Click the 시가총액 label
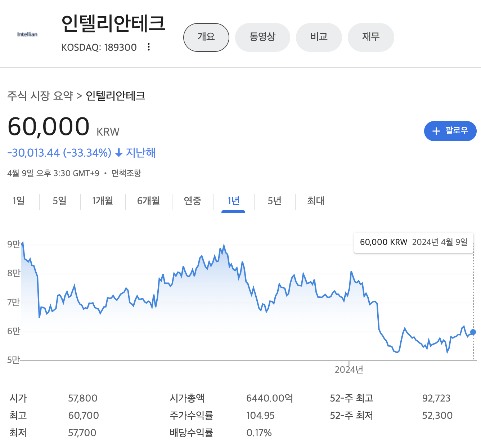The width and height of the screenshot is (481, 448). [187, 398]
